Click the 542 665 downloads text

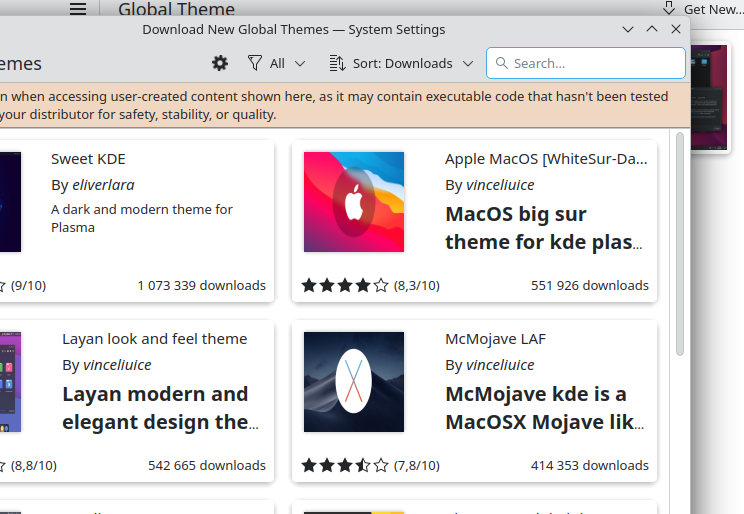click(x=207, y=465)
